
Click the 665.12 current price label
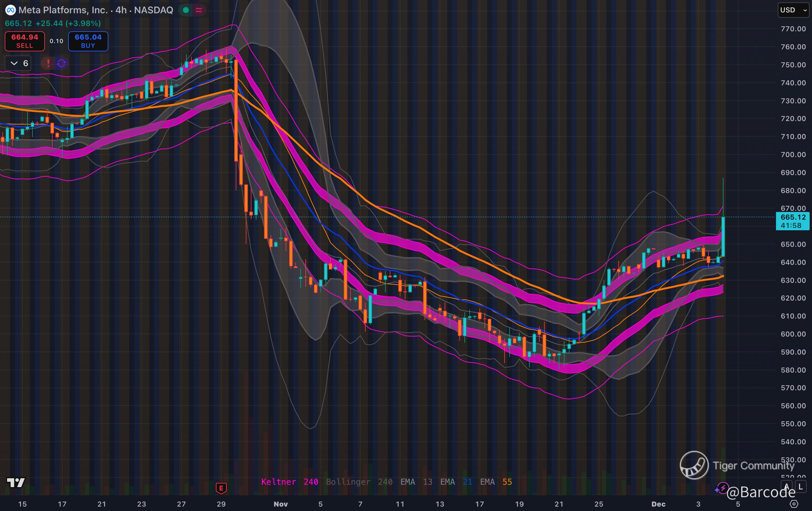(x=793, y=221)
